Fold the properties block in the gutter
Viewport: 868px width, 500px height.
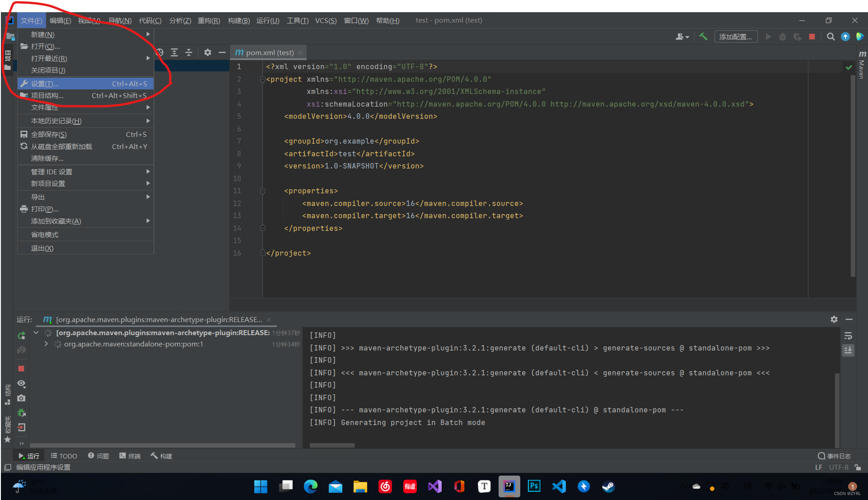click(262, 191)
